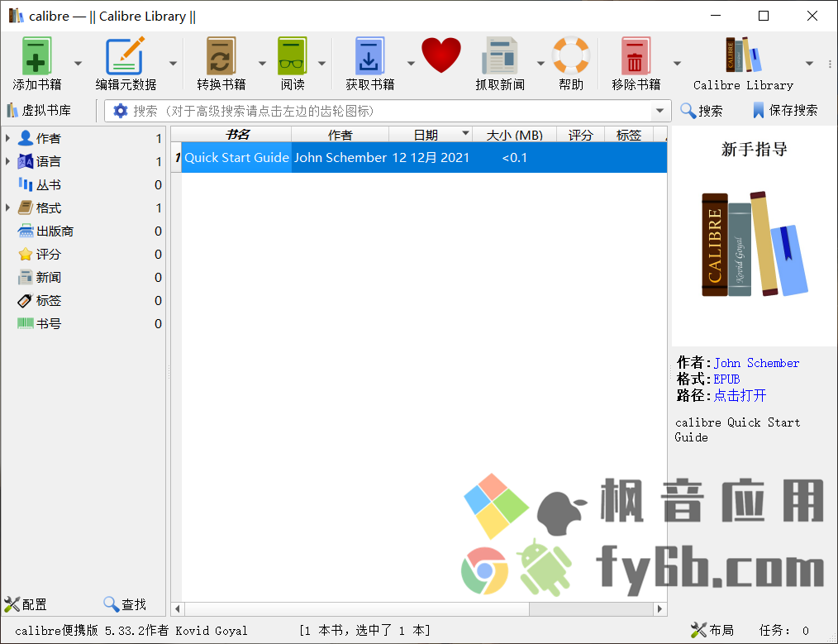Open Convert books dropdown arrow
The height and width of the screenshot is (644, 838).
(x=262, y=63)
